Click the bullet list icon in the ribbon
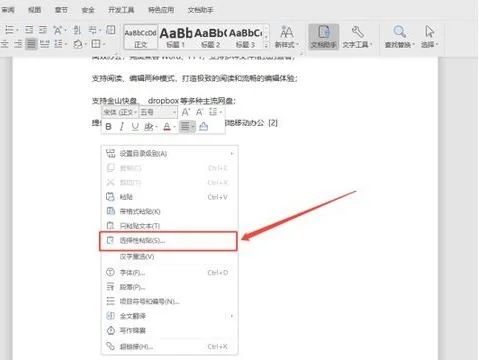479x360 pixels. tap(9, 30)
